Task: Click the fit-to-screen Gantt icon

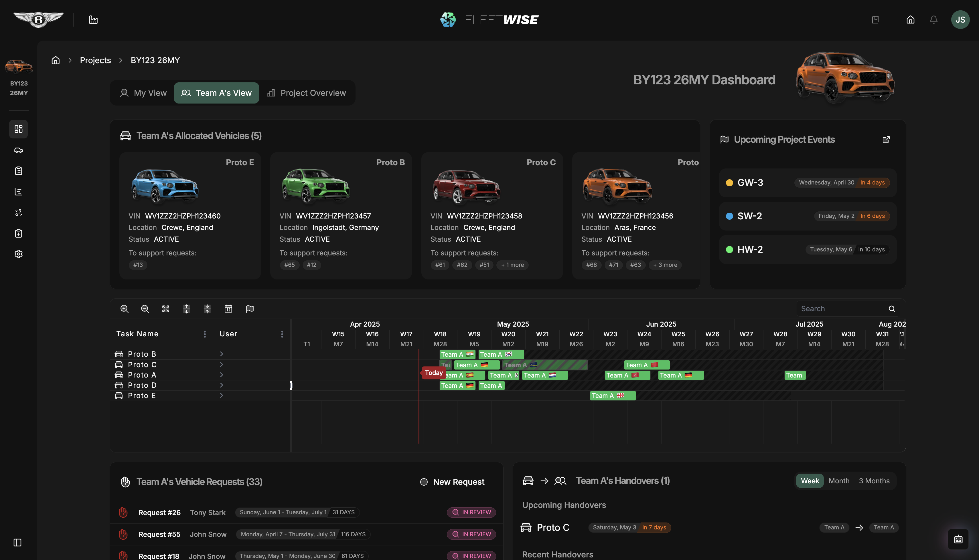Action: (166, 309)
